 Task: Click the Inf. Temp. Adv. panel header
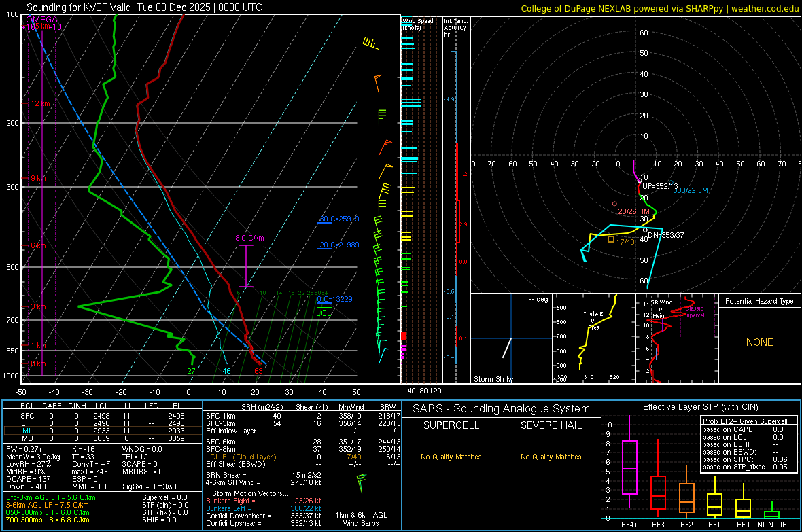455,28
